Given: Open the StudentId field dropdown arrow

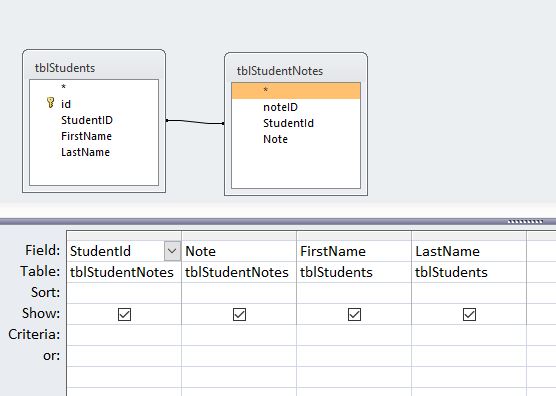Looking at the screenshot, I should 172,251.
